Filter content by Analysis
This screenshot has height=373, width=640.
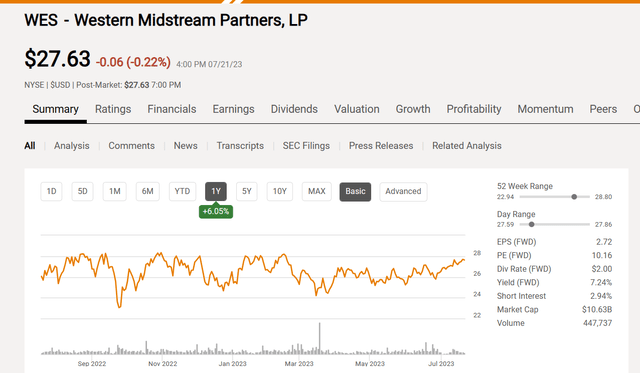pyautogui.click(x=71, y=146)
